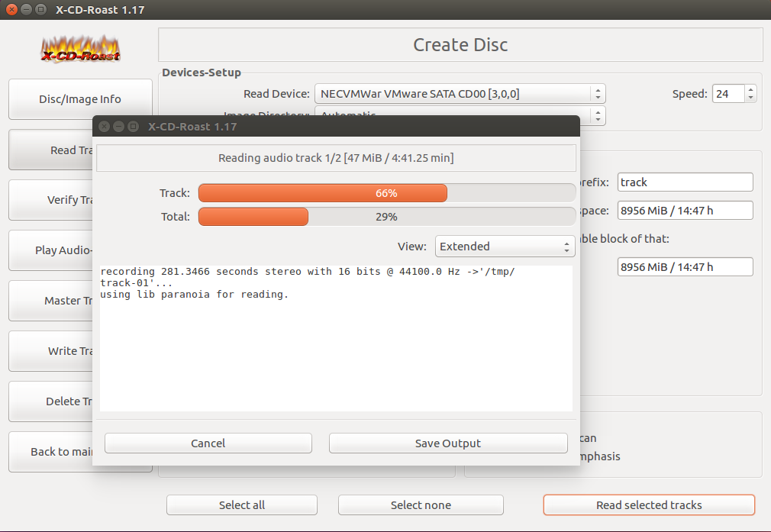Click the Select all button
This screenshot has width=771, height=532.
point(242,505)
